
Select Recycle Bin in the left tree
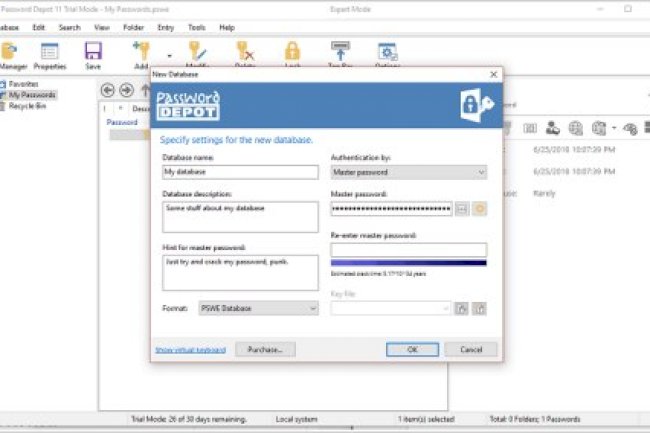tap(27, 106)
